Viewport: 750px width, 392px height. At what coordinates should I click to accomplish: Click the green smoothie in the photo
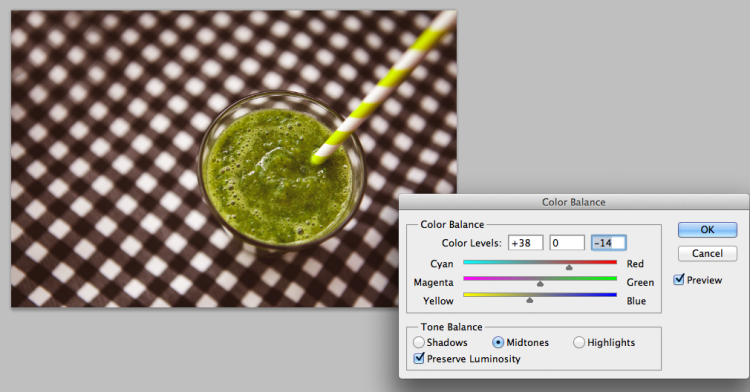277,177
